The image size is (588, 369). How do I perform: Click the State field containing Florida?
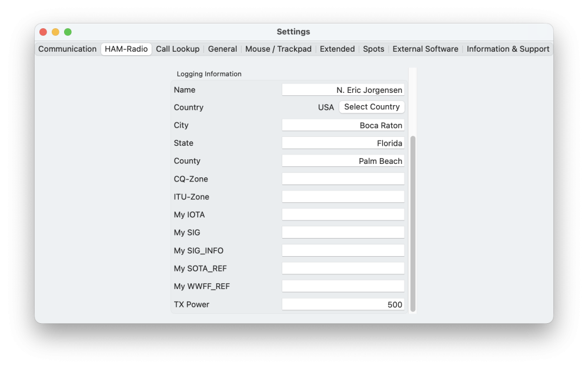coord(343,142)
